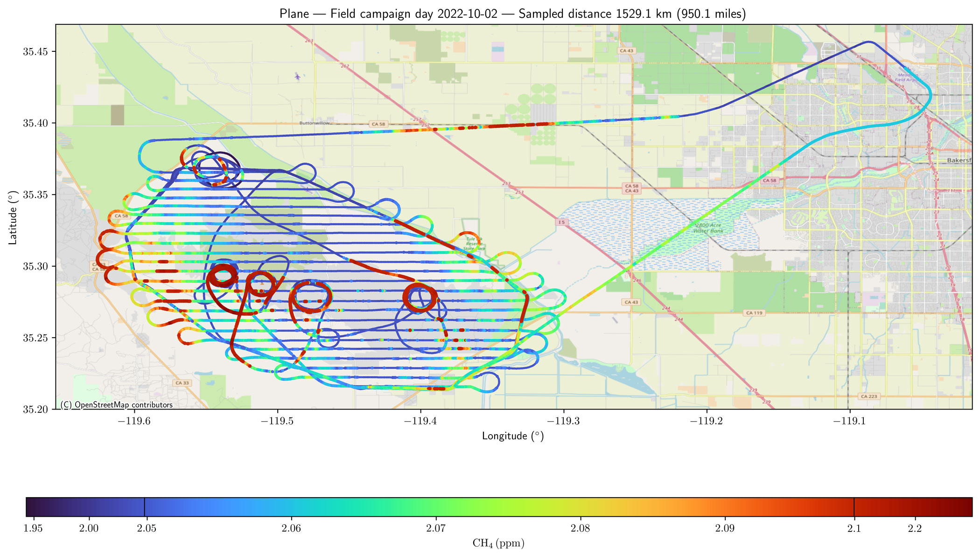Click the CA 119 highway shield
This screenshot has height=557, width=980.
pyautogui.click(x=754, y=313)
